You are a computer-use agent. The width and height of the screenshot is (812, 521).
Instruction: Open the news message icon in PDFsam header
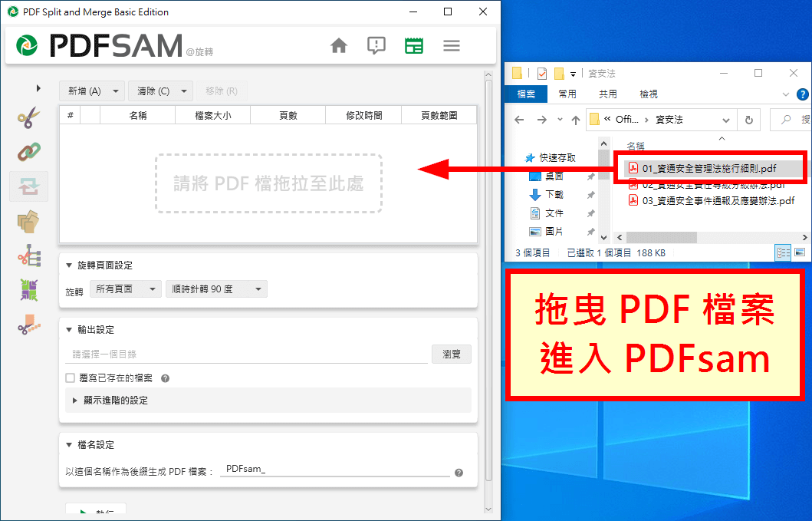[x=376, y=45]
